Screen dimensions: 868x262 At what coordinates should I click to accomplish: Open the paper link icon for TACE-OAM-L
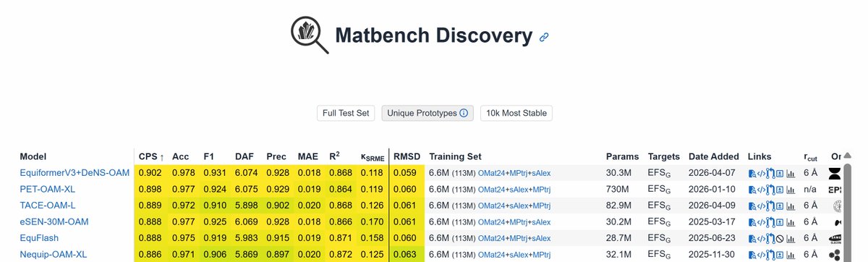(752, 206)
